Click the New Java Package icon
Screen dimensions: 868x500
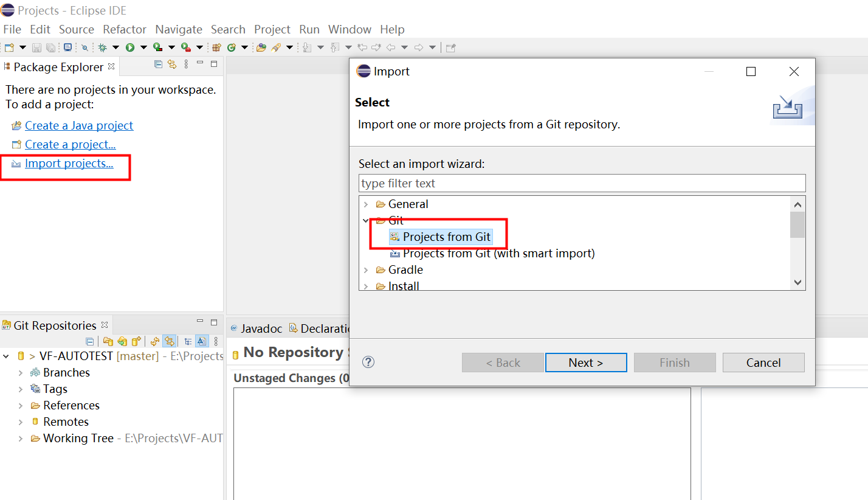[x=216, y=47]
